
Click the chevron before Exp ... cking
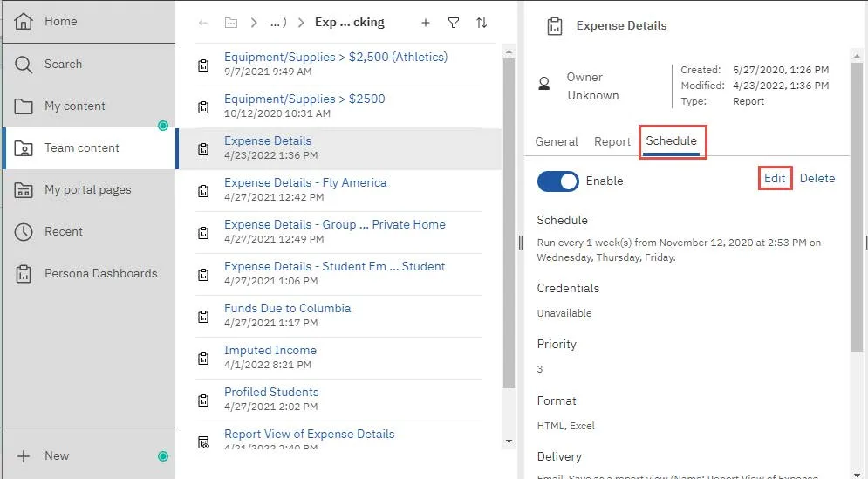(301, 23)
